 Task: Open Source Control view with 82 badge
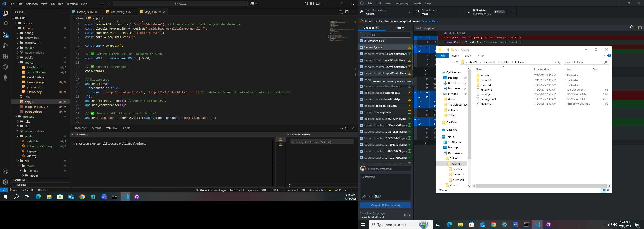click(x=5, y=35)
